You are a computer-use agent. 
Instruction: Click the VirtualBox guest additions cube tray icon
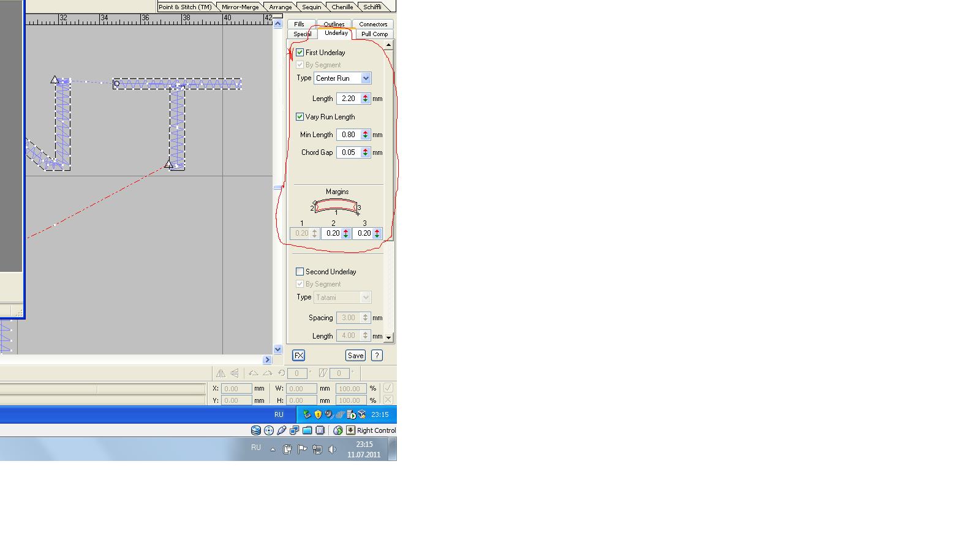362,414
